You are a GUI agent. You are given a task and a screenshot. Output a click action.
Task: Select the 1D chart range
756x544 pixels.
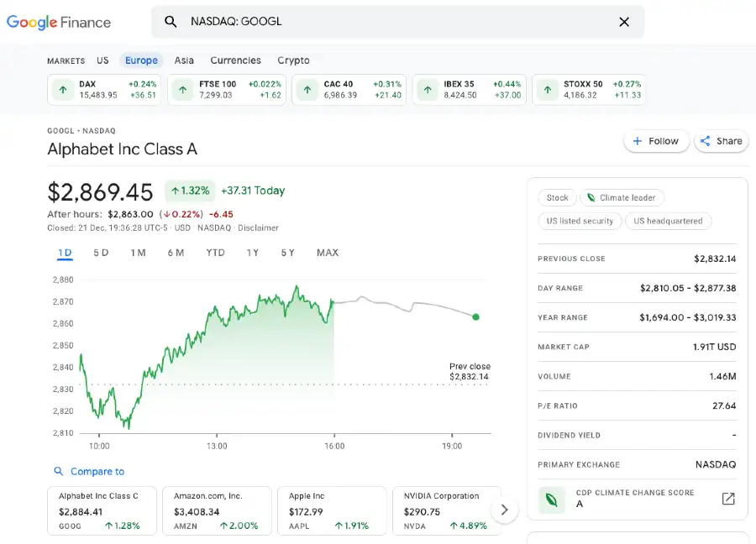pos(65,253)
